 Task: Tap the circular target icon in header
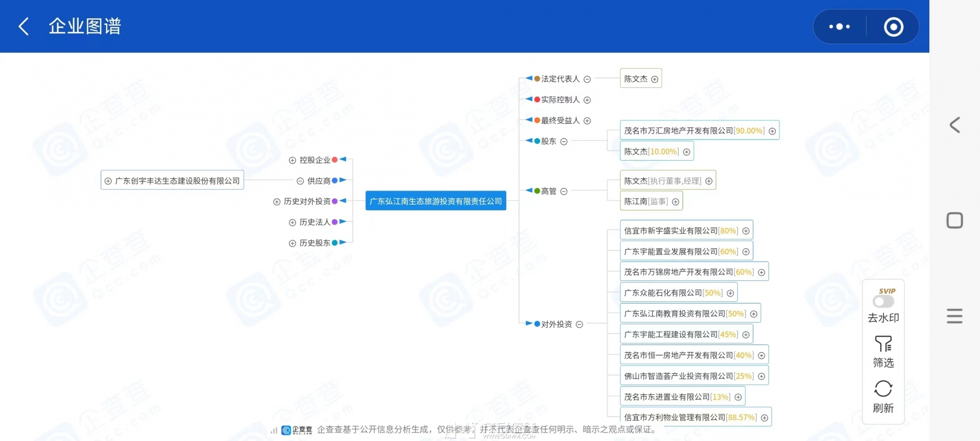point(893,27)
